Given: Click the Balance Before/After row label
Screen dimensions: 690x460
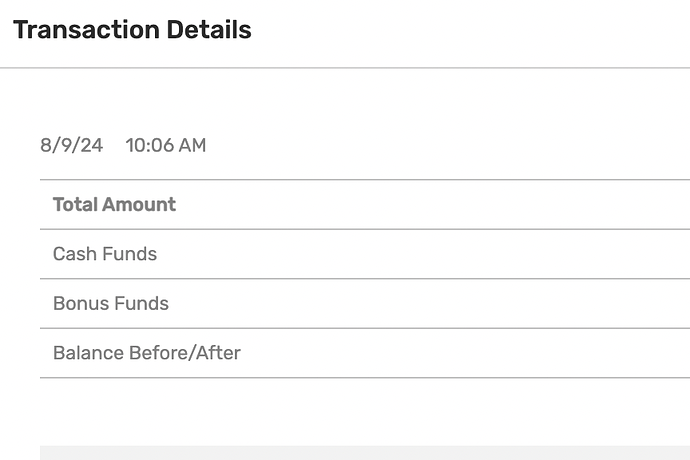Looking at the screenshot, I should [146, 353].
